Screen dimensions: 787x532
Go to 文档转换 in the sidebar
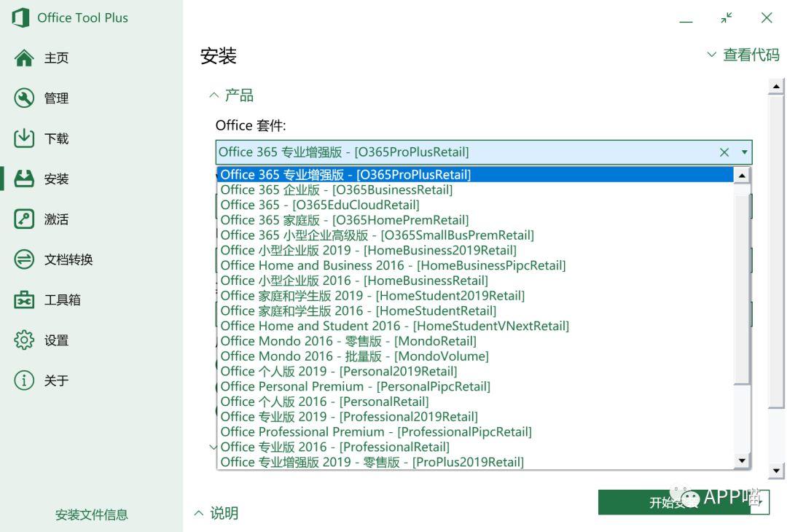[68, 259]
